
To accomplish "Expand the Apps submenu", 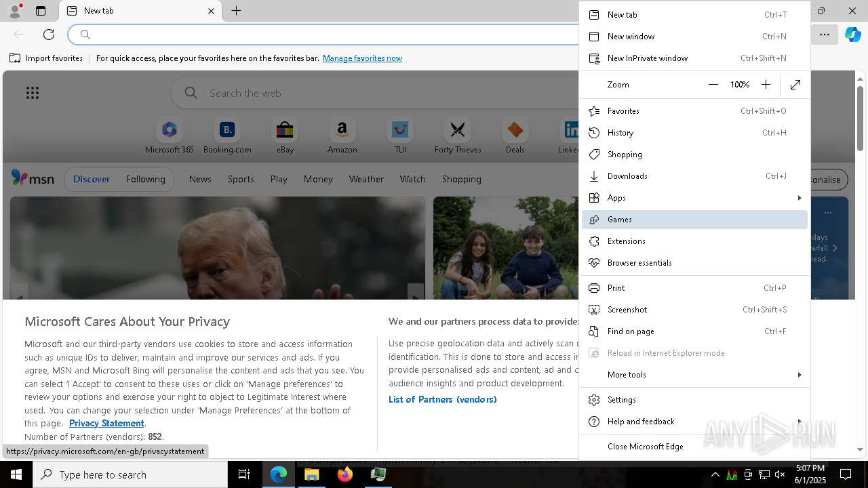I will 694,198.
